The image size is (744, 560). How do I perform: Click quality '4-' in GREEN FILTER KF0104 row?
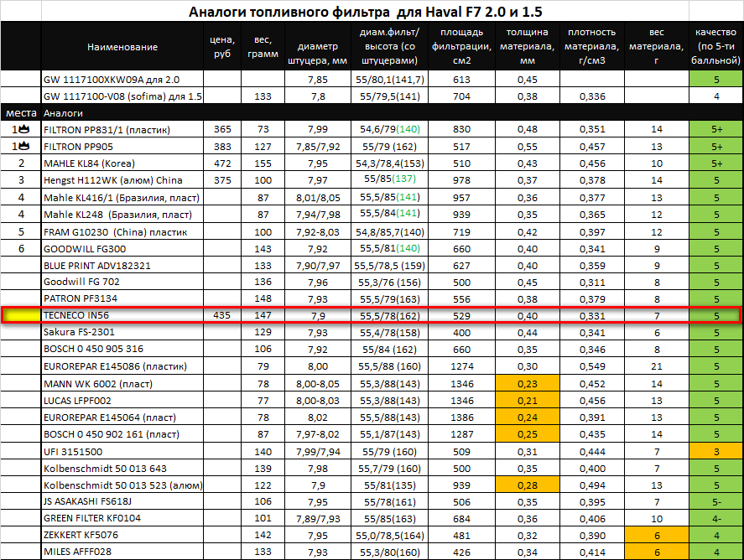pos(716,519)
